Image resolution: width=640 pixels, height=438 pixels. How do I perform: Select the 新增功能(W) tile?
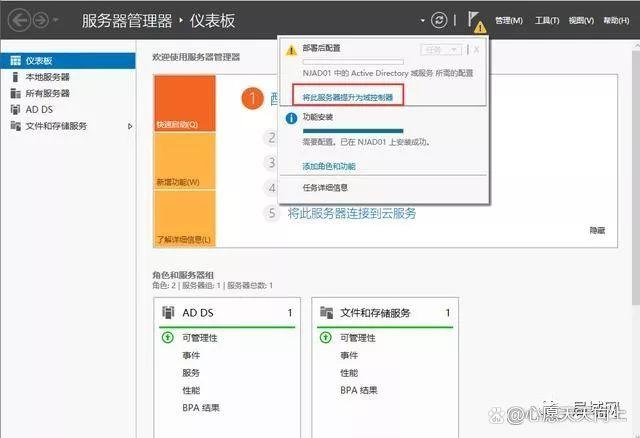tap(184, 161)
